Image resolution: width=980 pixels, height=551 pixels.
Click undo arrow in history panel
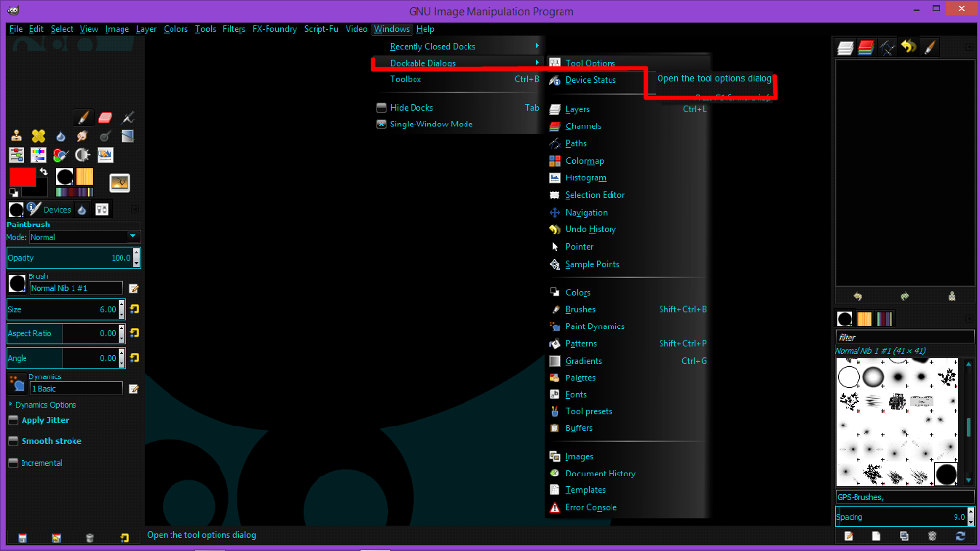(857, 296)
